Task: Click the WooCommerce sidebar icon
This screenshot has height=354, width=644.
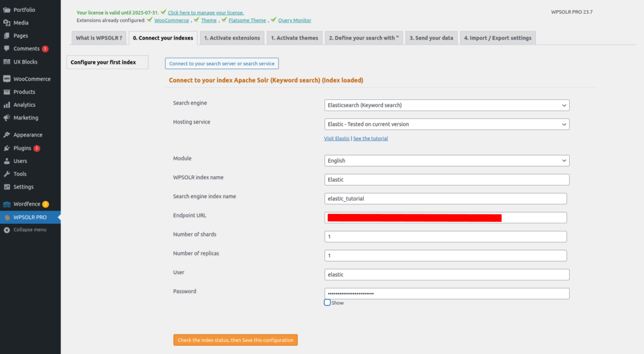Action: point(6,79)
